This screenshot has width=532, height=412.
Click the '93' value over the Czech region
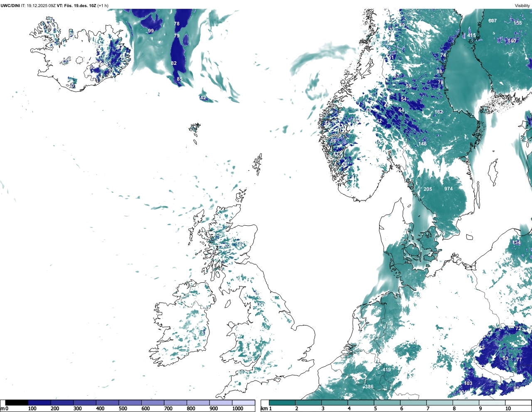(505, 358)
